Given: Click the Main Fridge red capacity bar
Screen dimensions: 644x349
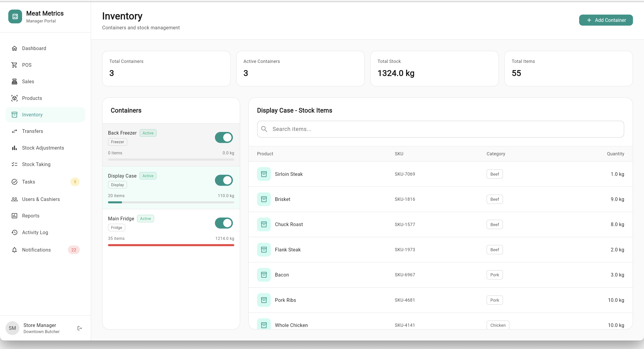Looking at the screenshot, I should point(171,245).
